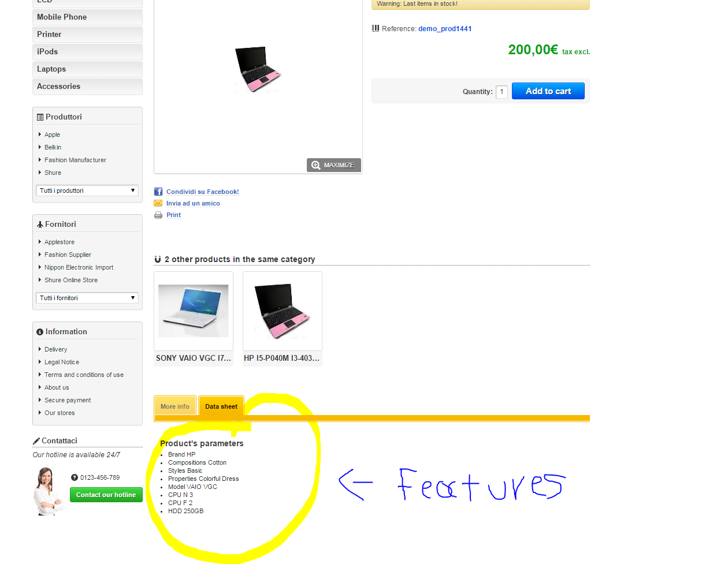
Task: Click the info icon beside the Information heading
Action: pos(40,332)
